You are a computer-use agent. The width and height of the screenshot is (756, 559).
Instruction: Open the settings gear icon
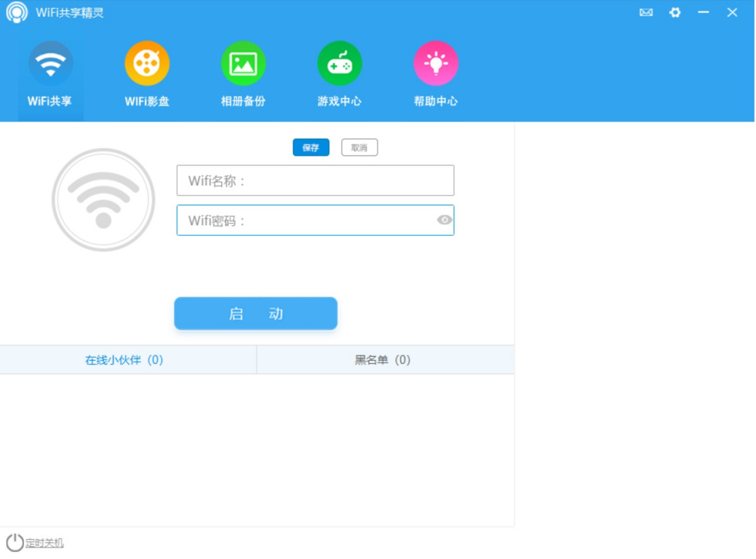click(x=674, y=12)
